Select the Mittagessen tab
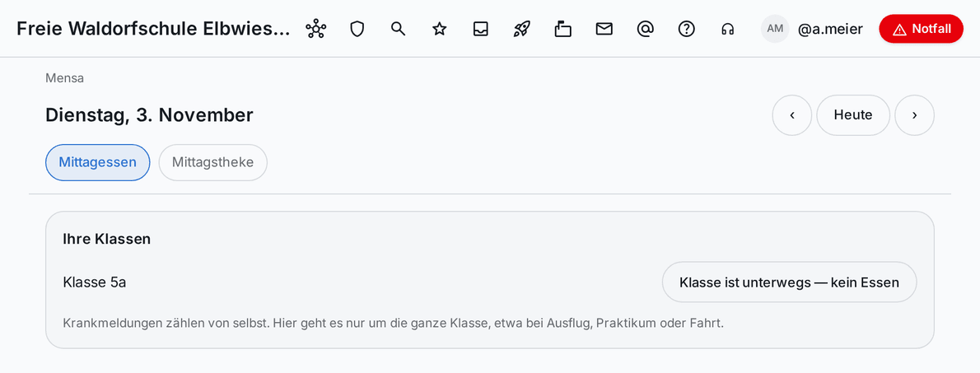Image resolution: width=980 pixels, height=373 pixels. click(x=97, y=162)
